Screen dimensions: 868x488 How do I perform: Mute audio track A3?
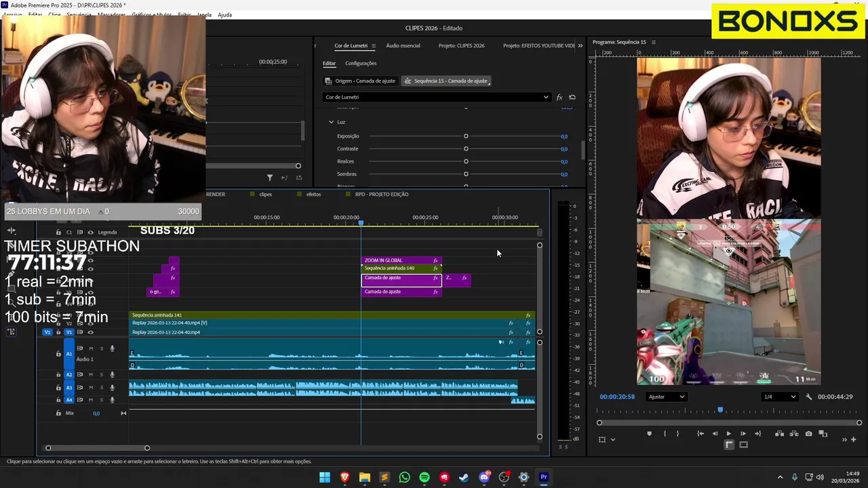coord(91,388)
